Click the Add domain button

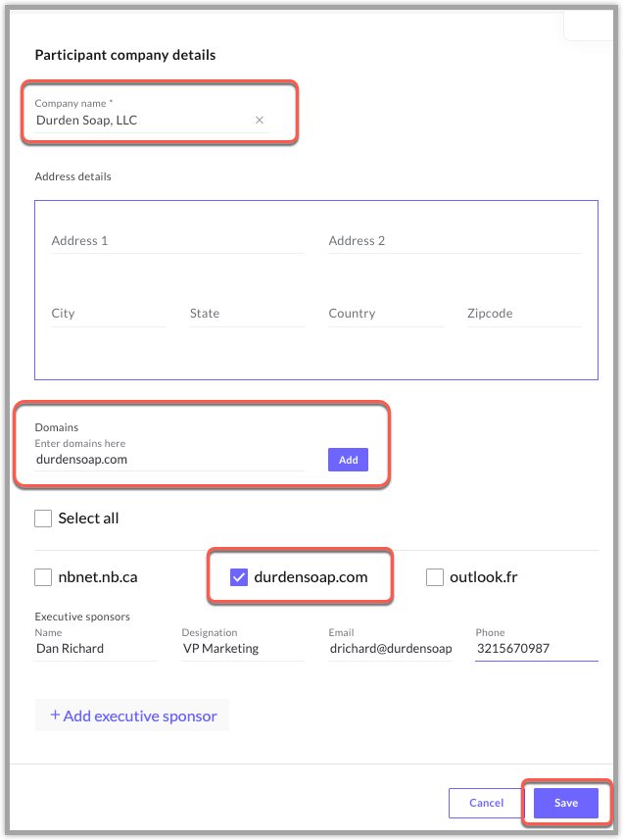point(348,460)
